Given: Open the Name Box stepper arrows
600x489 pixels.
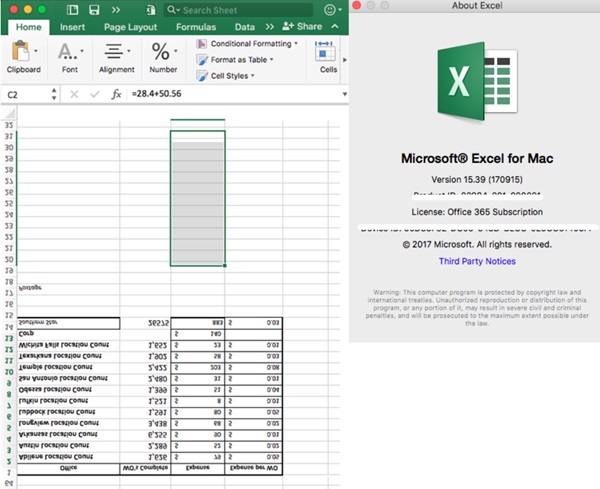Looking at the screenshot, I should (x=54, y=94).
